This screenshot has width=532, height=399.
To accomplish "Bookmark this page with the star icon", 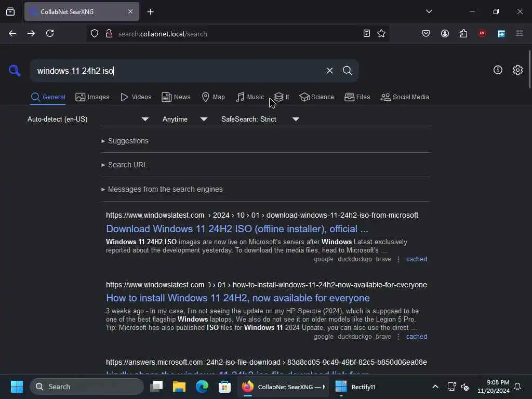I will click(x=381, y=34).
